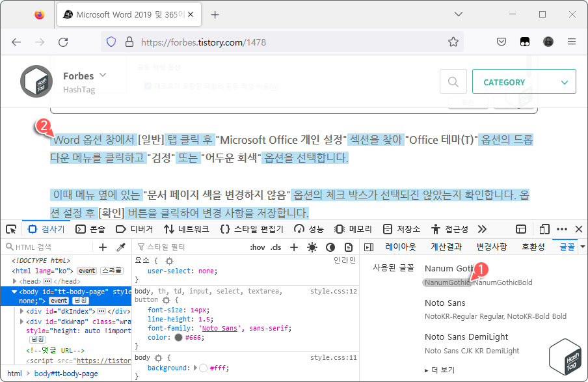Toggle dark color scheme simulation
The width and height of the screenshot is (588, 382).
click(x=330, y=247)
